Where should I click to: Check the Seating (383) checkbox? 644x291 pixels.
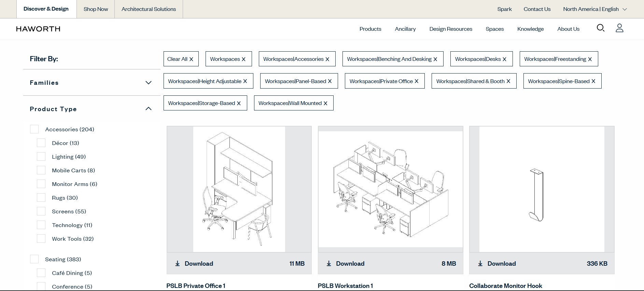point(34,259)
